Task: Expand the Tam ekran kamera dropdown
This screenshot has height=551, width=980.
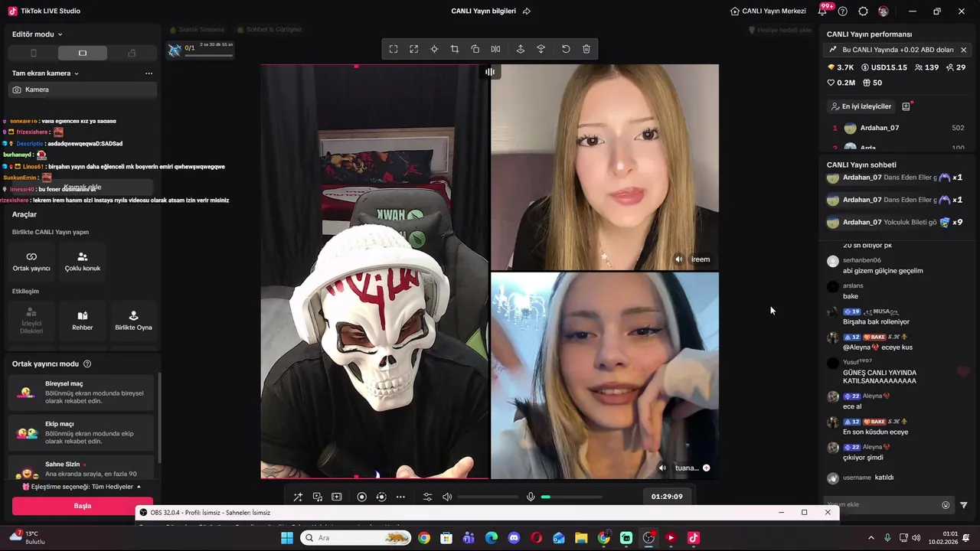Action: (45, 73)
